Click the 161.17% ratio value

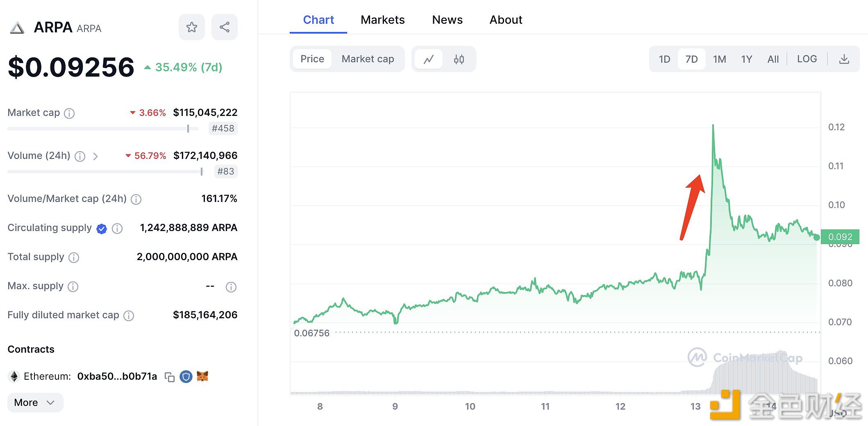click(219, 199)
